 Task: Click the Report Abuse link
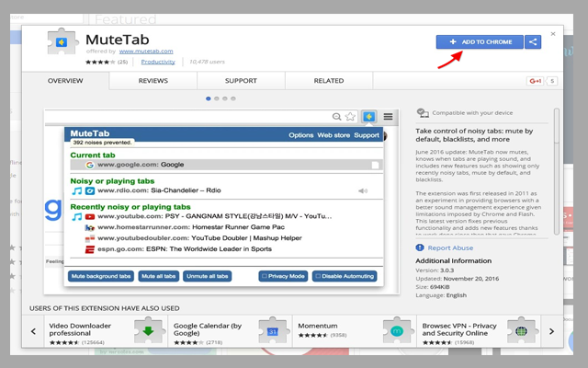click(x=450, y=247)
